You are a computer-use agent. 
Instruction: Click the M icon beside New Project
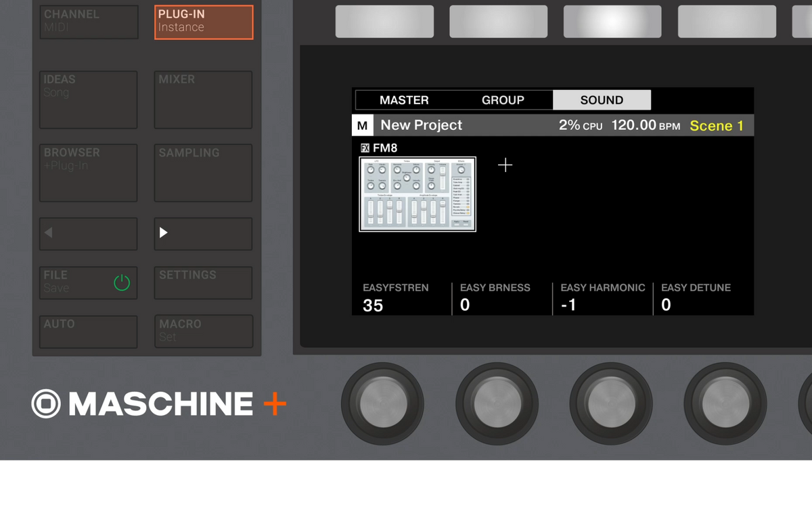click(x=363, y=125)
